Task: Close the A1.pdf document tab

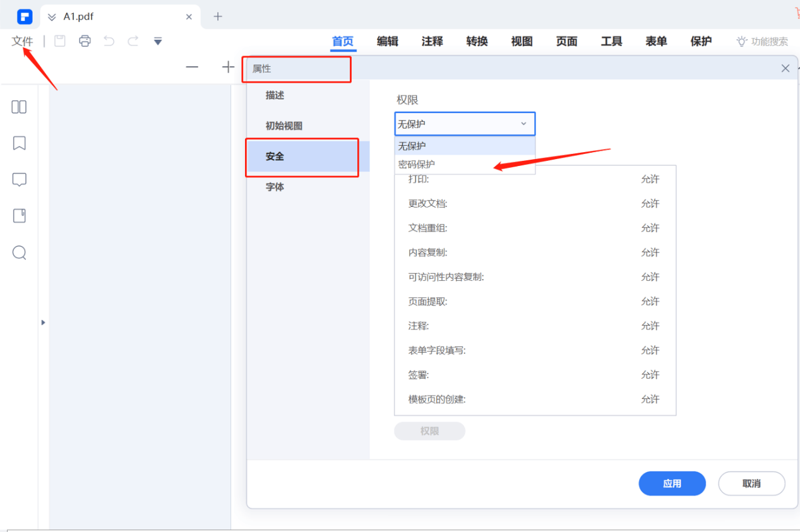Action: coord(189,17)
